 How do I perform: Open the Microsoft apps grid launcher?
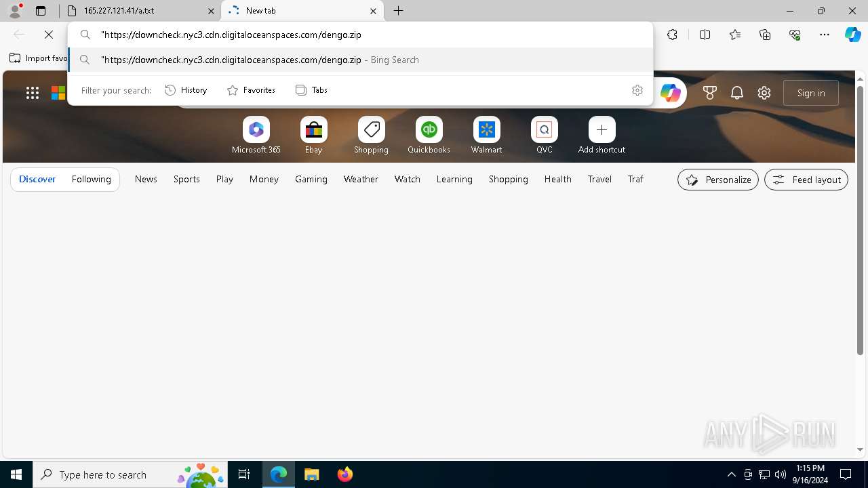tap(33, 93)
